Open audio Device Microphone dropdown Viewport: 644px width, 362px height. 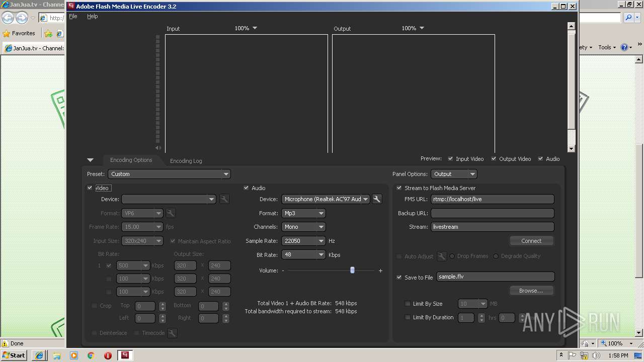(326, 199)
